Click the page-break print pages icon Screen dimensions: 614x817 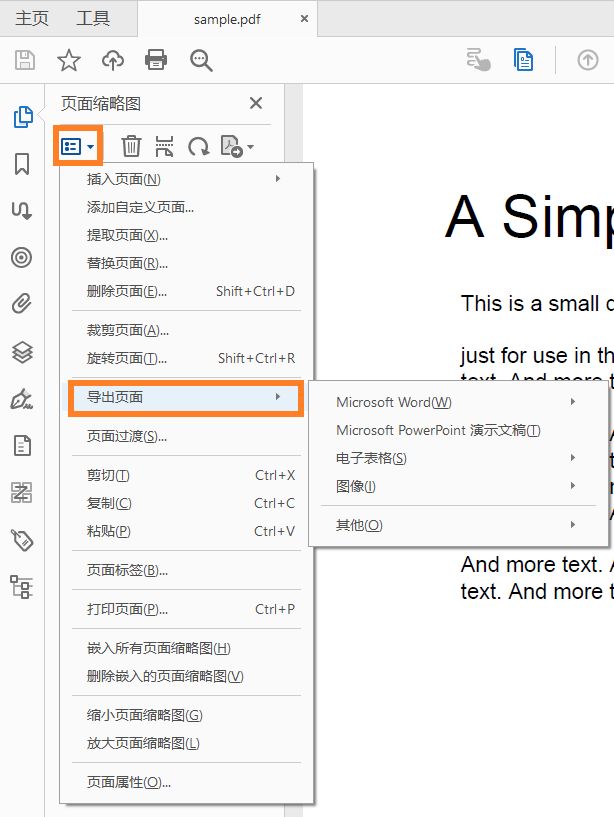(164, 146)
